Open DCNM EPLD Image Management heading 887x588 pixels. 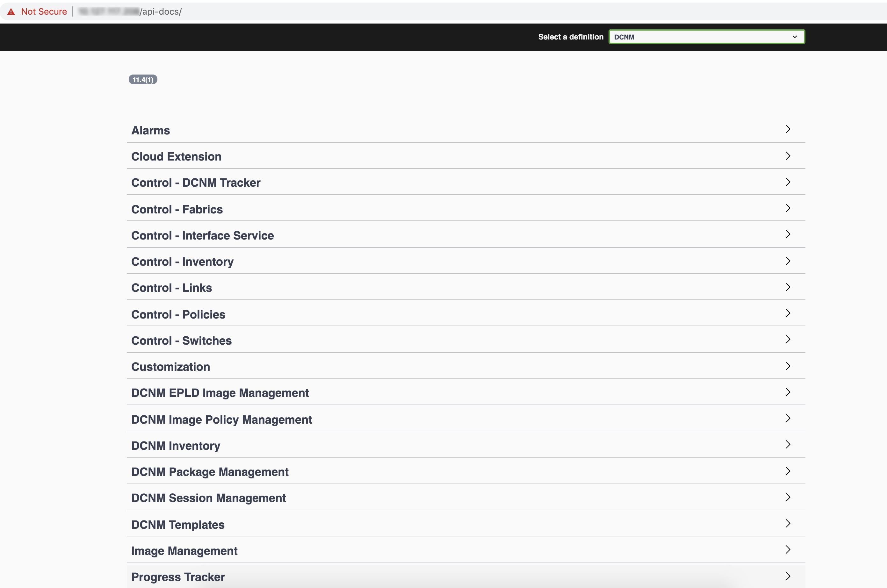coord(220,393)
